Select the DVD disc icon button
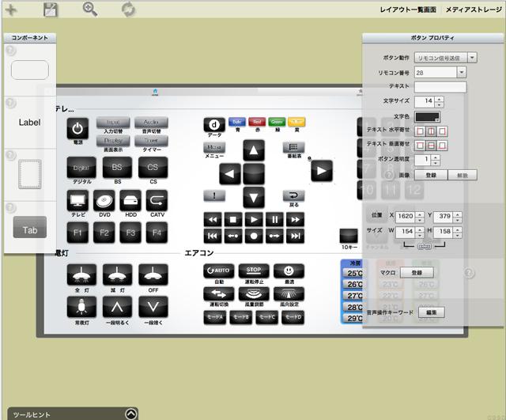This screenshot has width=506, height=420. click(x=104, y=201)
